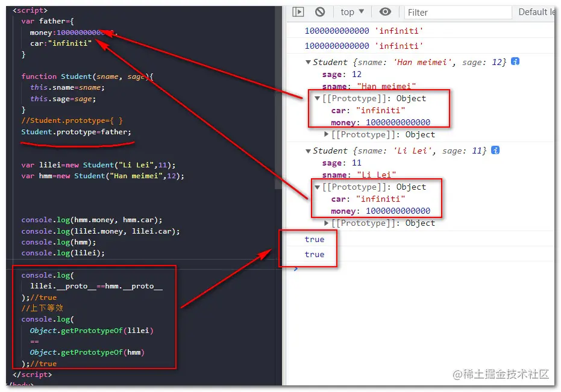Click the opening <script> tag

[x=30, y=10]
